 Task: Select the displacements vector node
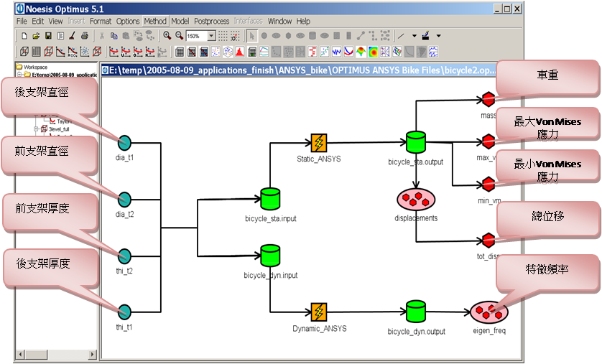tap(417, 199)
